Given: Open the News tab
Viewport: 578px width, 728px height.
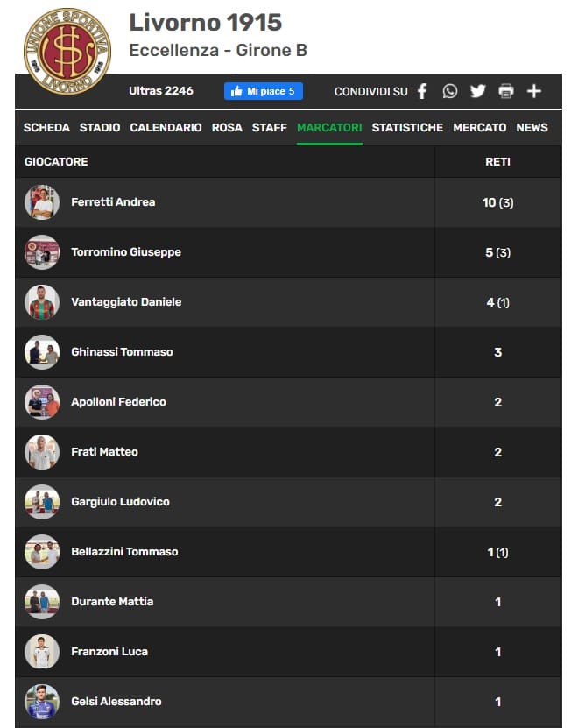Looking at the screenshot, I should (x=532, y=128).
